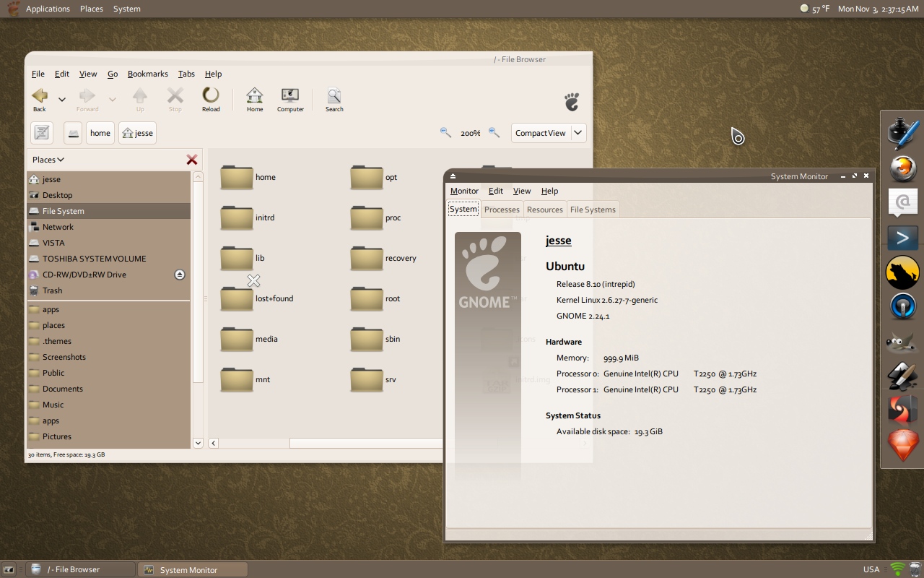
Task: Select TOSHIBA SYSTEM VOLUME in sidebar
Action: [x=109, y=259]
